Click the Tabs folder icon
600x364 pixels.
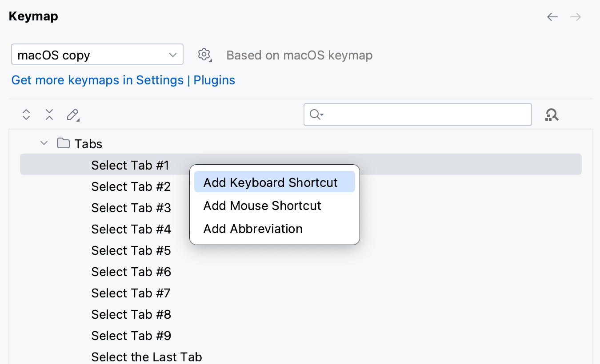[x=63, y=143]
